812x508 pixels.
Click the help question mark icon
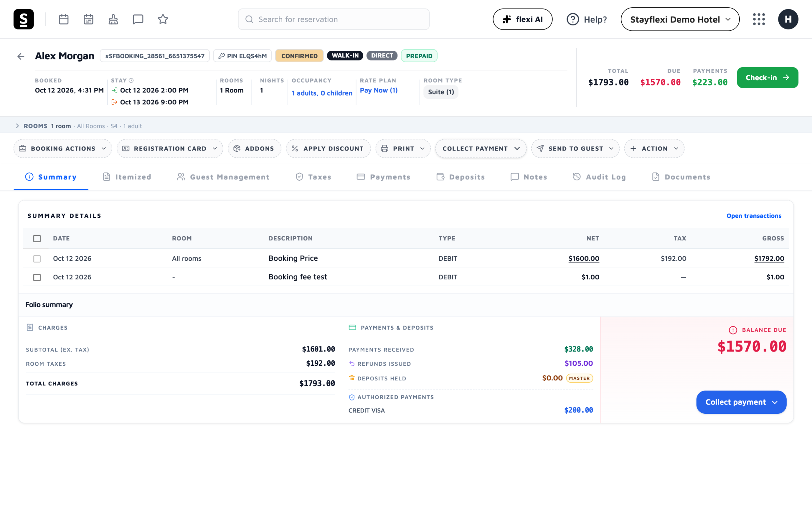573,19
